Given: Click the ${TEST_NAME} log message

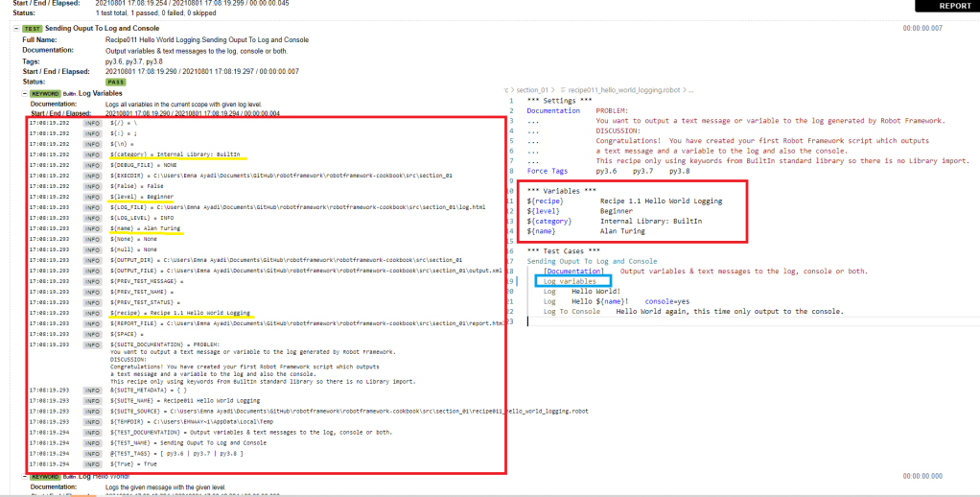Looking at the screenshot, I should 188,442.
